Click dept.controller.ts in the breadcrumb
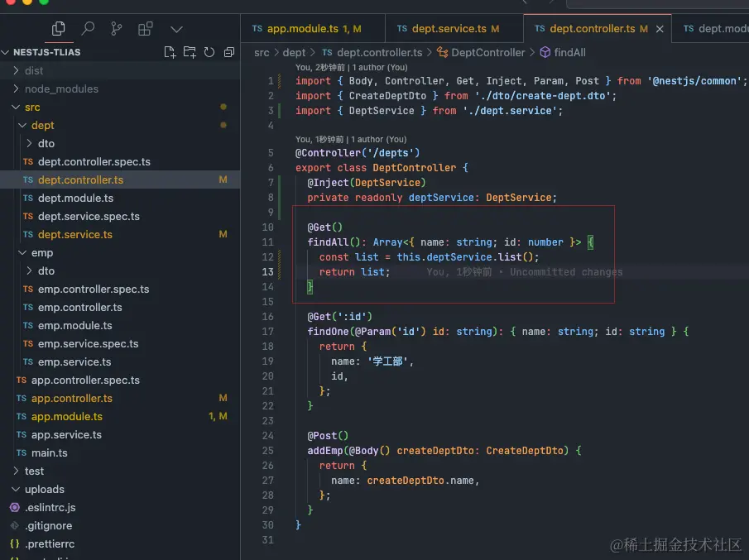 (x=379, y=52)
